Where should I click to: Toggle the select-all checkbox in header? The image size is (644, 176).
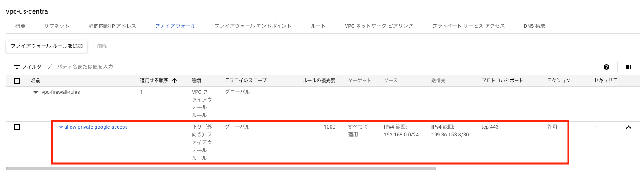17,81
